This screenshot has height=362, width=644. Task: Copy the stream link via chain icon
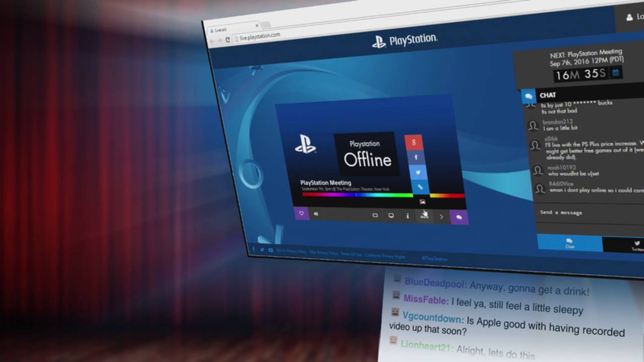[420, 187]
